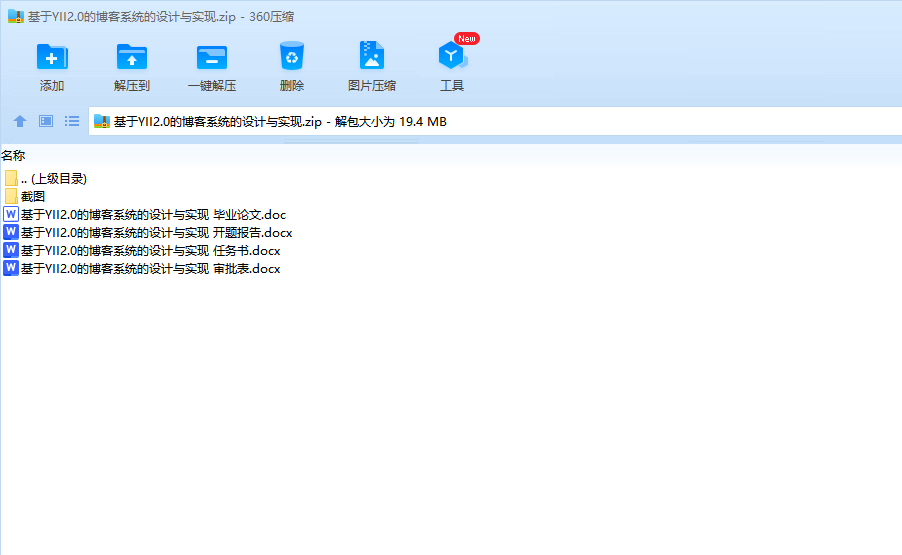Image resolution: width=902 pixels, height=555 pixels.
Task: Click the window title text 360压缩
Action: [272, 17]
